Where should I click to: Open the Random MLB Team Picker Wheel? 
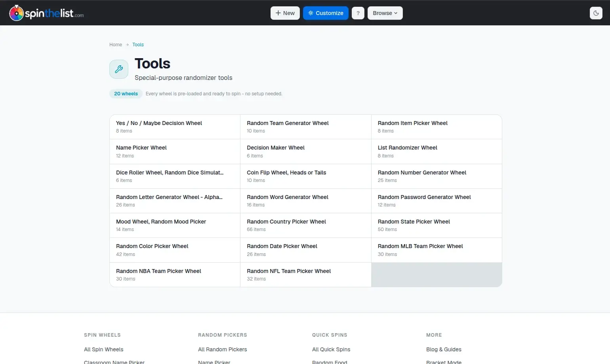pyautogui.click(x=437, y=250)
